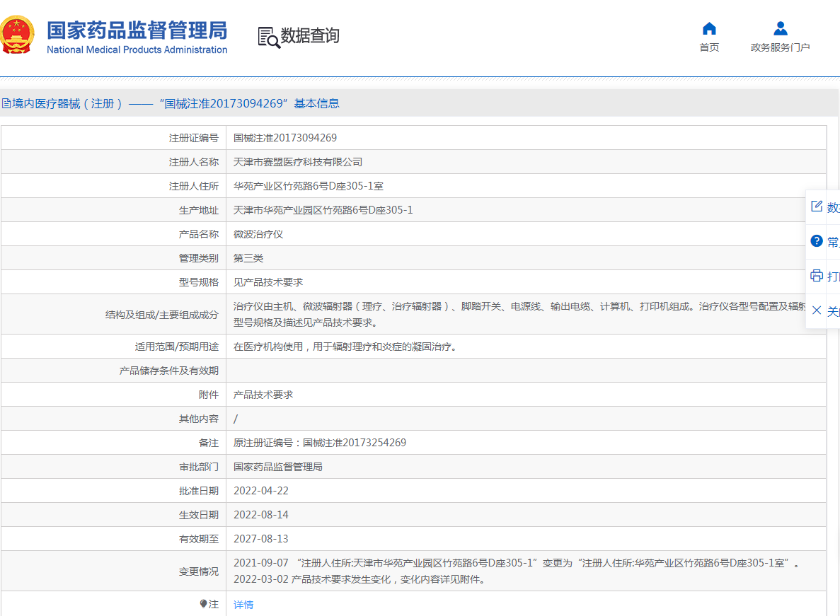
Task: Click product name 微波治疗仪
Action: pyautogui.click(x=258, y=234)
